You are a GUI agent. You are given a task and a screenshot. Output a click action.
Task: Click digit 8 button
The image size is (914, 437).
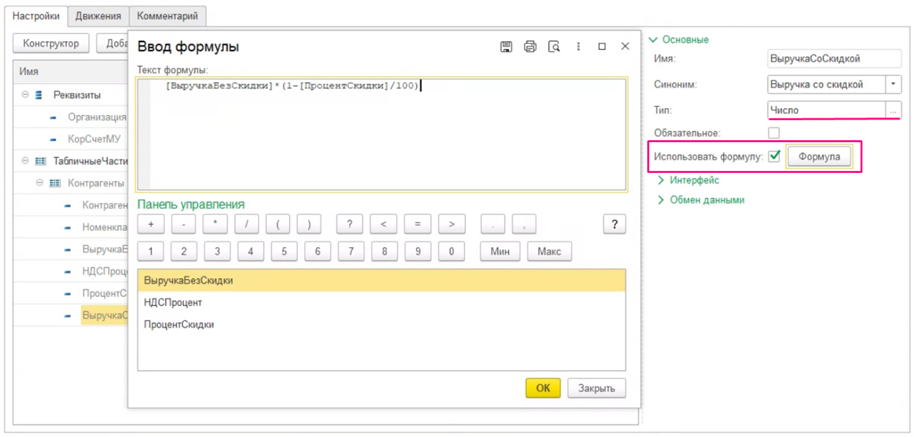[384, 252]
